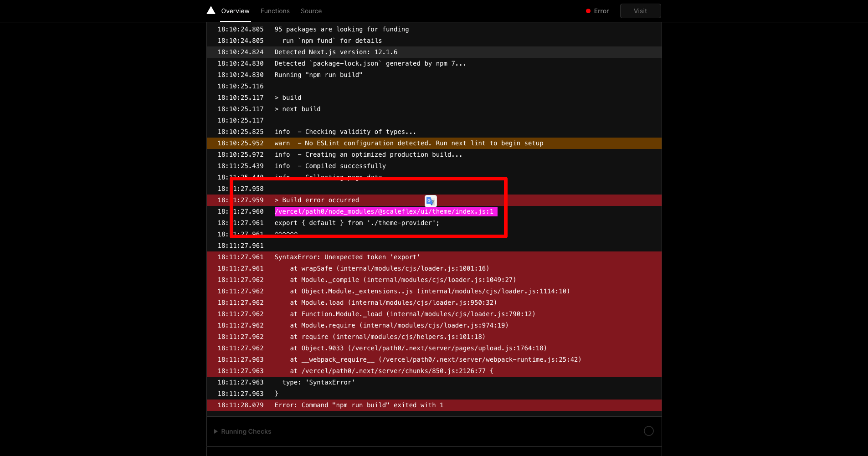Screen dimensions: 868x456
Task: Click the Google Translate icon in the log
Action: pos(431,200)
